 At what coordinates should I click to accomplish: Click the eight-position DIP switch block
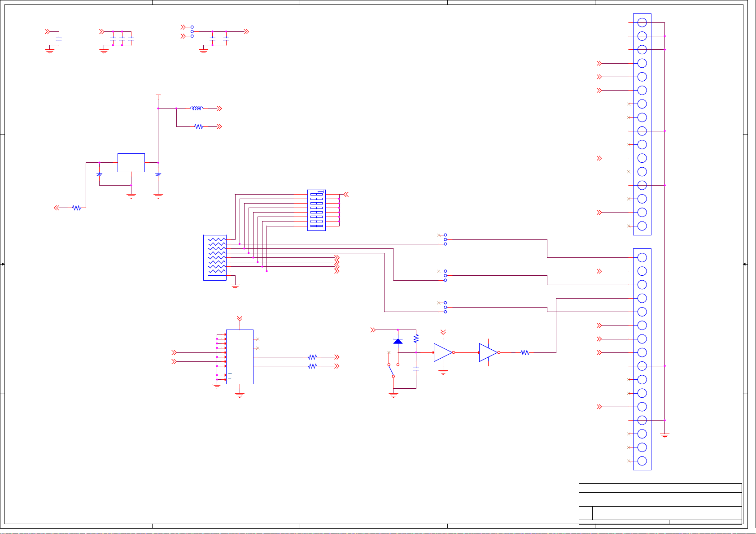click(316, 210)
